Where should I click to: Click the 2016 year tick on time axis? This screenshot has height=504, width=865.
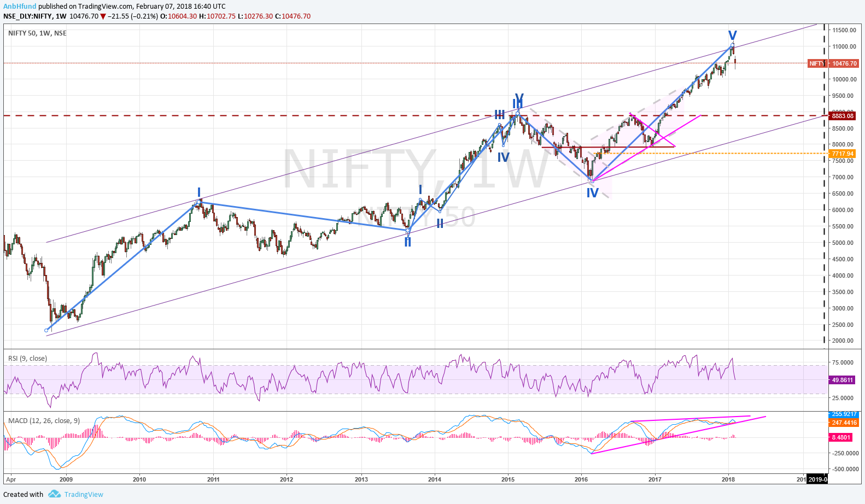(581, 479)
